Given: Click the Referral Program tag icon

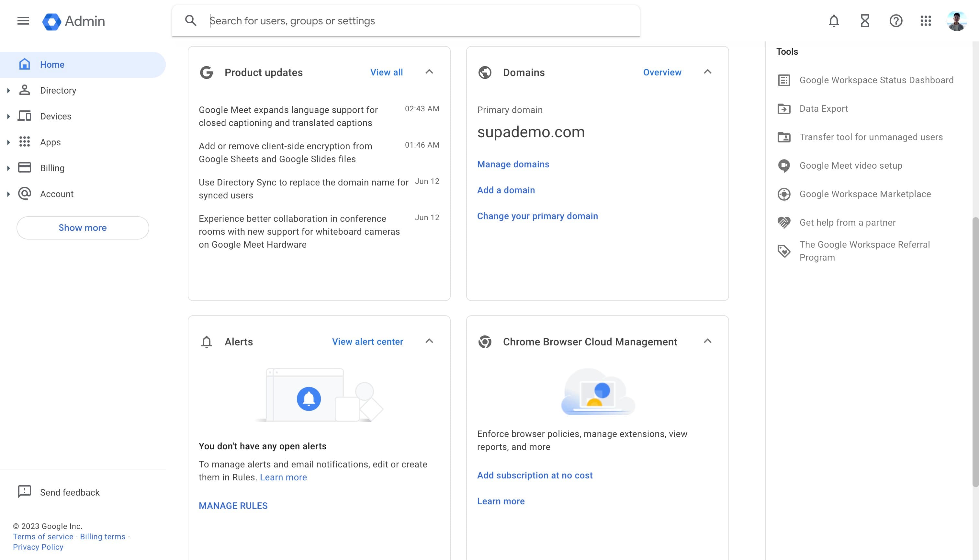Looking at the screenshot, I should 783,251.
